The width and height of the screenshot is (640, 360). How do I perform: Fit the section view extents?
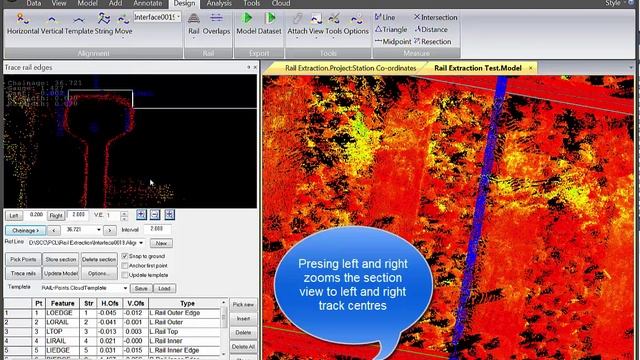(169, 215)
